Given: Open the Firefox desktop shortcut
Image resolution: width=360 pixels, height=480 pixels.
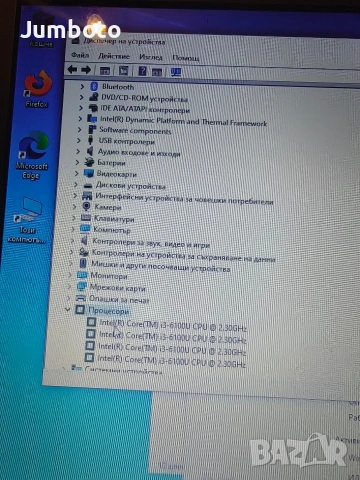Looking at the screenshot, I should [x=38, y=89].
